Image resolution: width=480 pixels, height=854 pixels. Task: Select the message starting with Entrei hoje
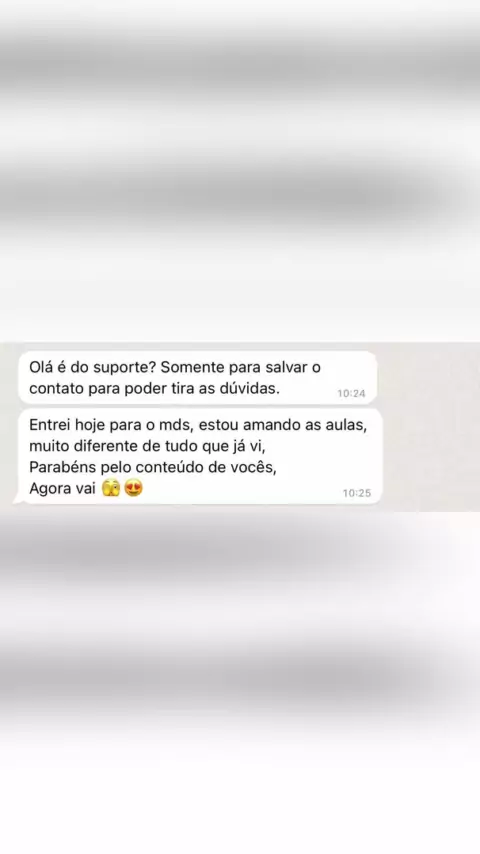[199, 456]
